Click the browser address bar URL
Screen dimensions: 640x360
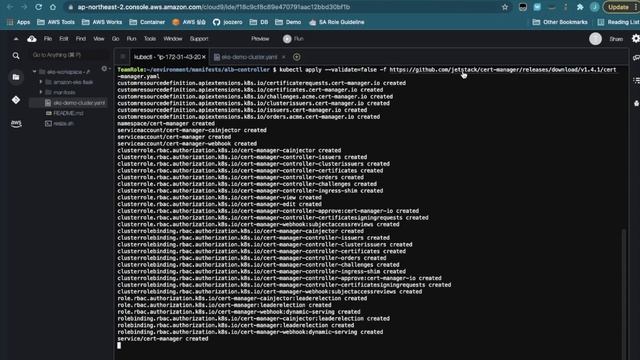[213, 7]
